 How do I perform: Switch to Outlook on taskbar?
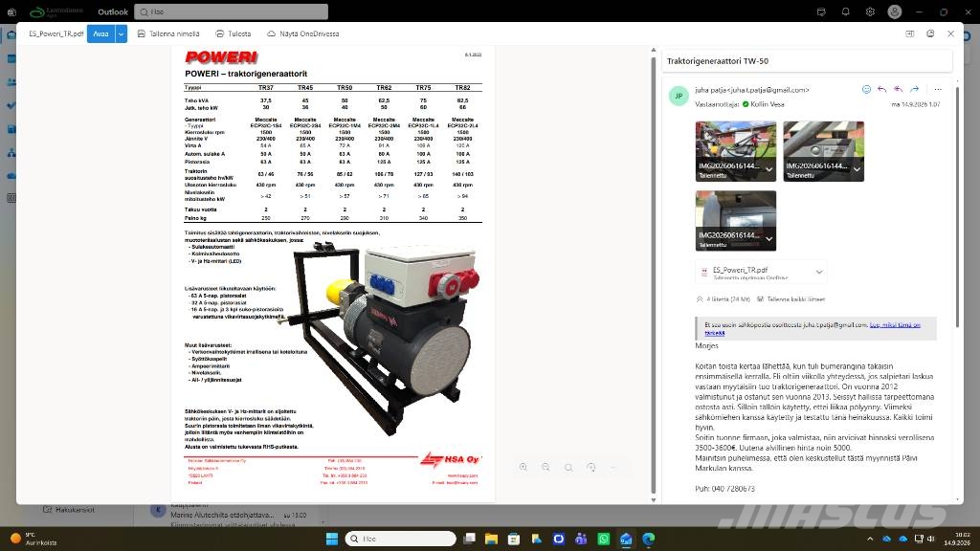click(x=626, y=539)
